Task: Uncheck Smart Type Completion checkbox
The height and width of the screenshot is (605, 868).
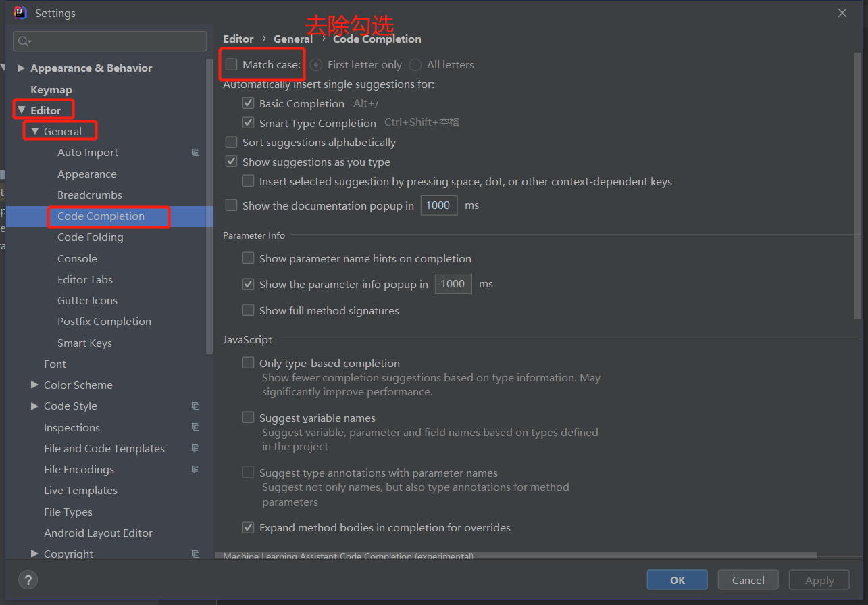Action: pos(249,123)
